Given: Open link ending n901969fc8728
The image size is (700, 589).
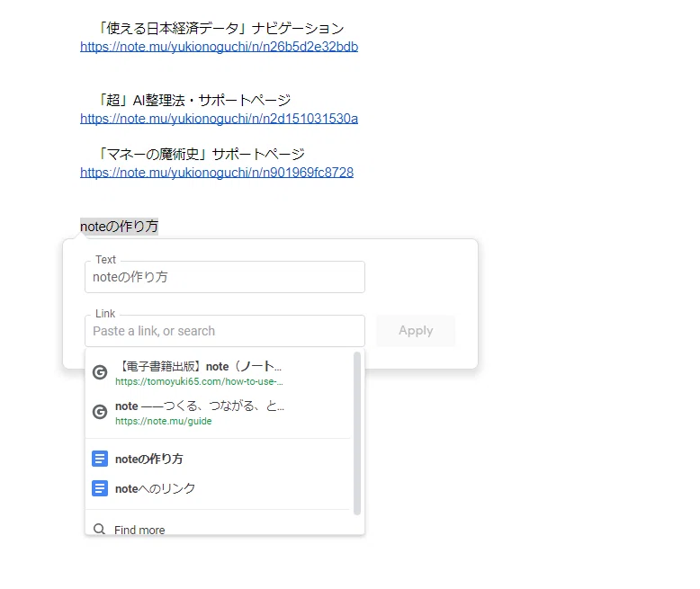Looking at the screenshot, I should 217,173.
